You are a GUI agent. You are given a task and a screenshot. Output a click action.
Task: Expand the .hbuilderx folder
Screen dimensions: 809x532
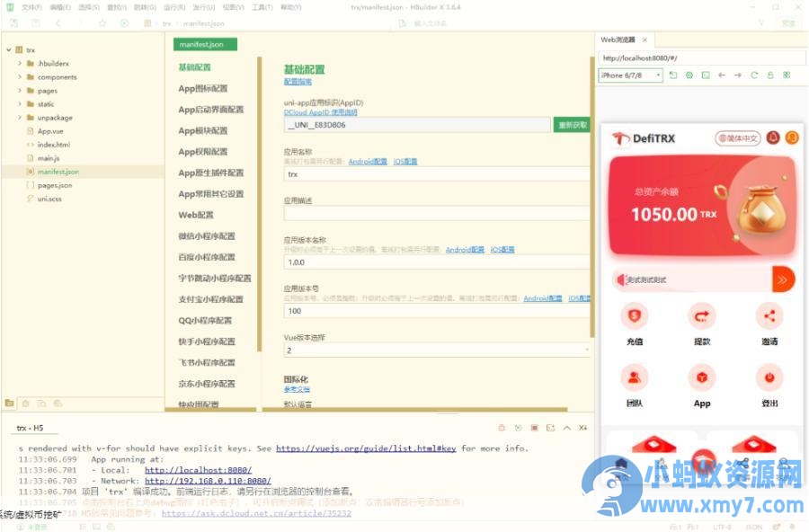20,64
